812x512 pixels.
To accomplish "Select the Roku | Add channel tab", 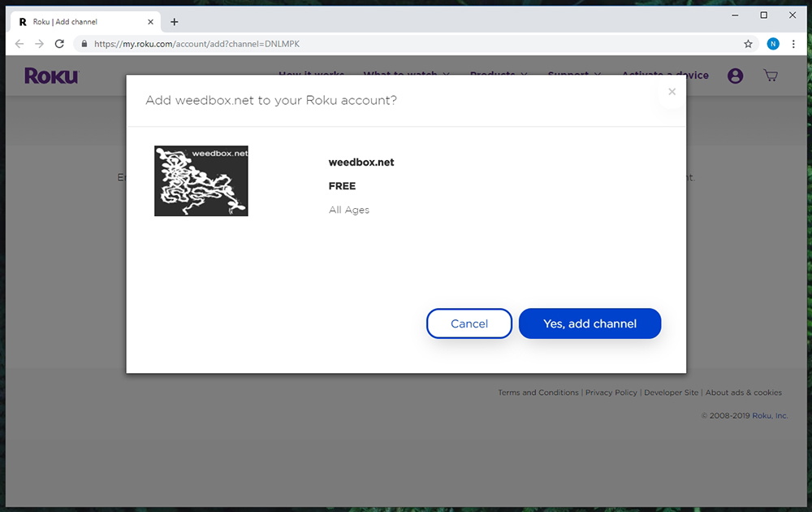I will 85,22.
